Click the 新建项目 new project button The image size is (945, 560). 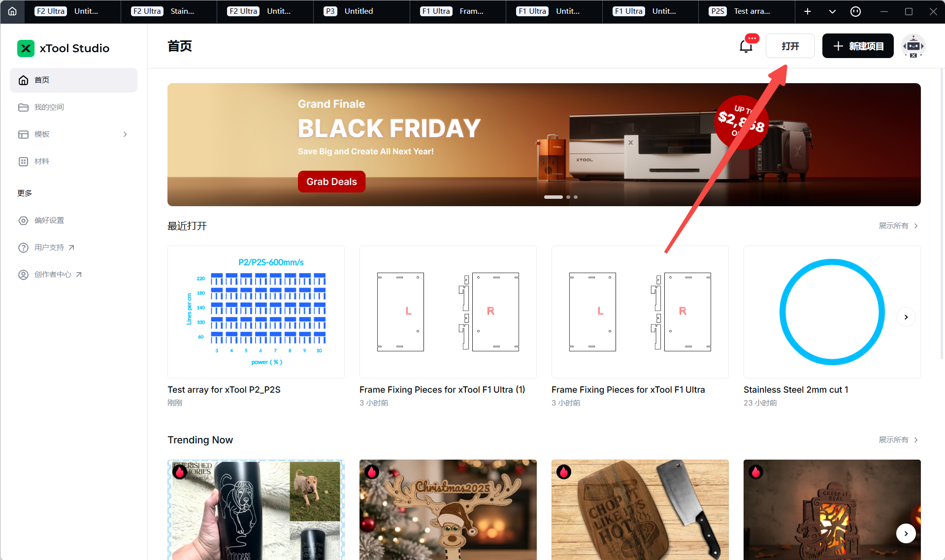click(x=858, y=46)
